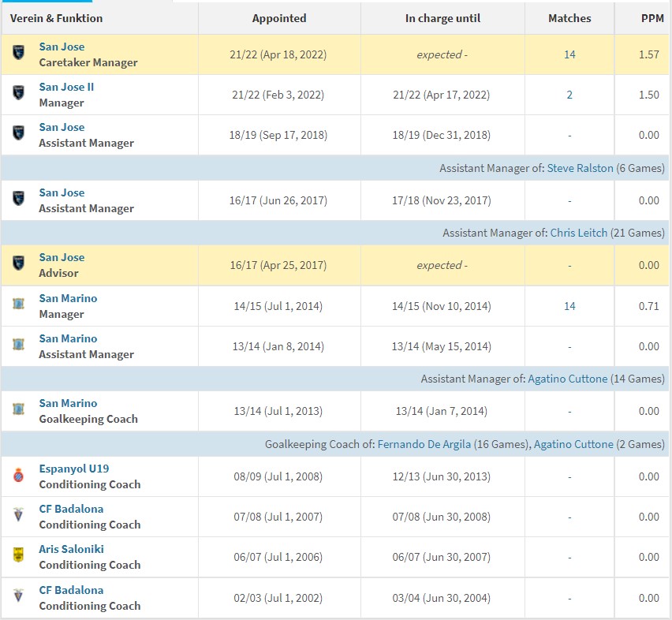Click the PPM column header
This screenshot has height=620, width=672.
coord(652,18)
